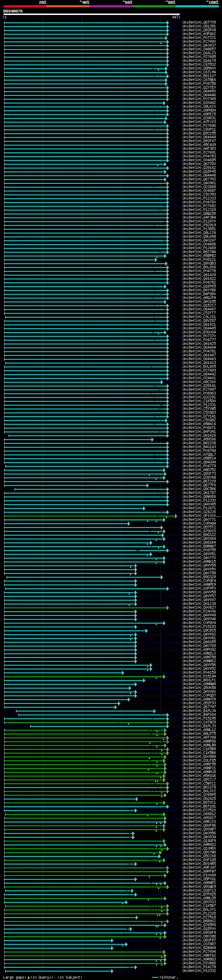Open hit UniRef100_Q461R4
222x980 pixels.
pyautogui.click(x=199, y=543)
